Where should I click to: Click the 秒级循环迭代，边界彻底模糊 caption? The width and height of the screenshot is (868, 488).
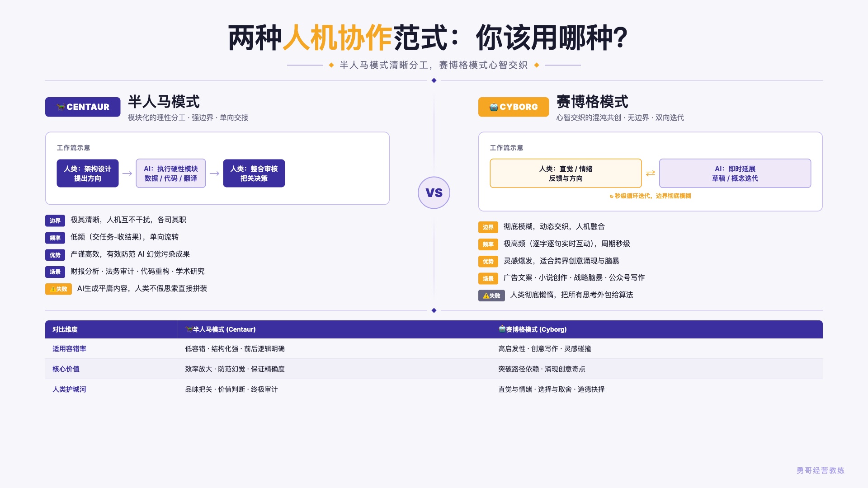pos(651,196)
